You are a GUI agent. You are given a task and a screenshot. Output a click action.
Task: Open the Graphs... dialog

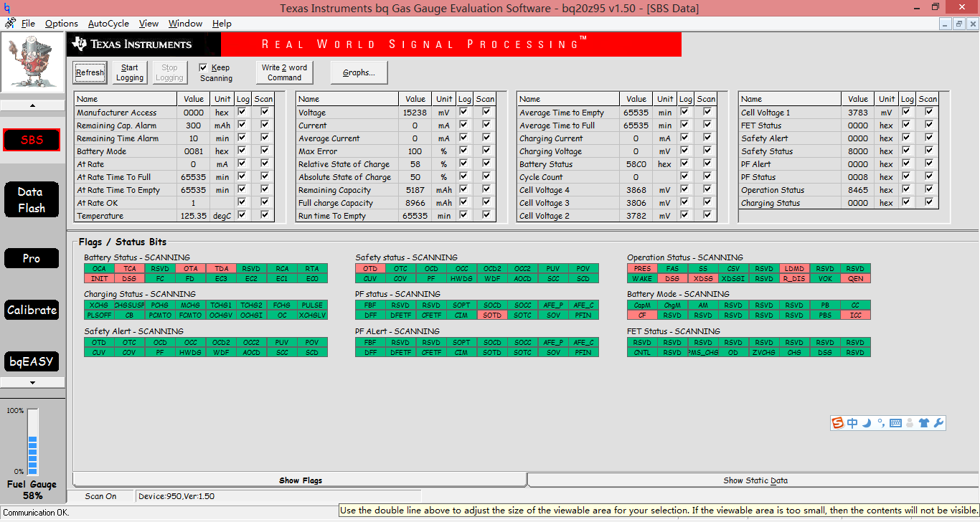coord(359,72)
